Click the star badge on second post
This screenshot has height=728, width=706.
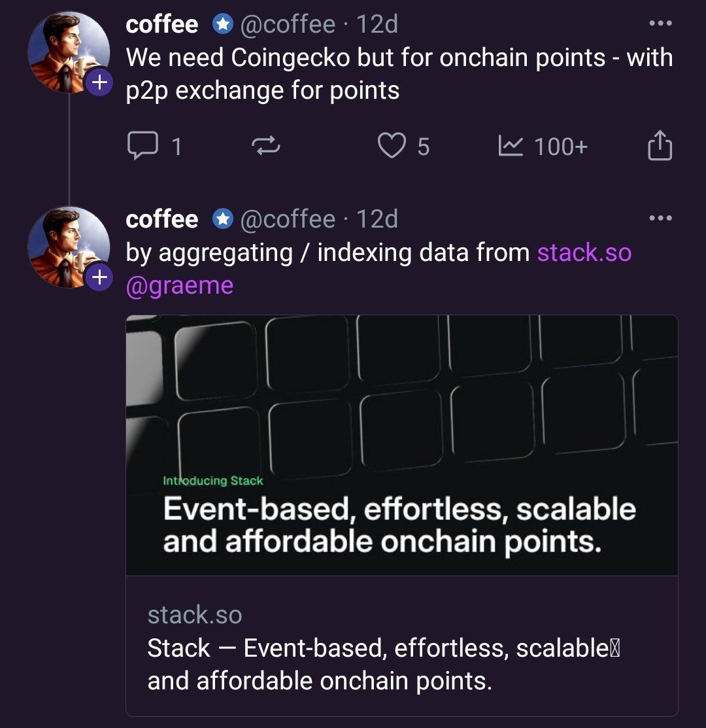223,219
